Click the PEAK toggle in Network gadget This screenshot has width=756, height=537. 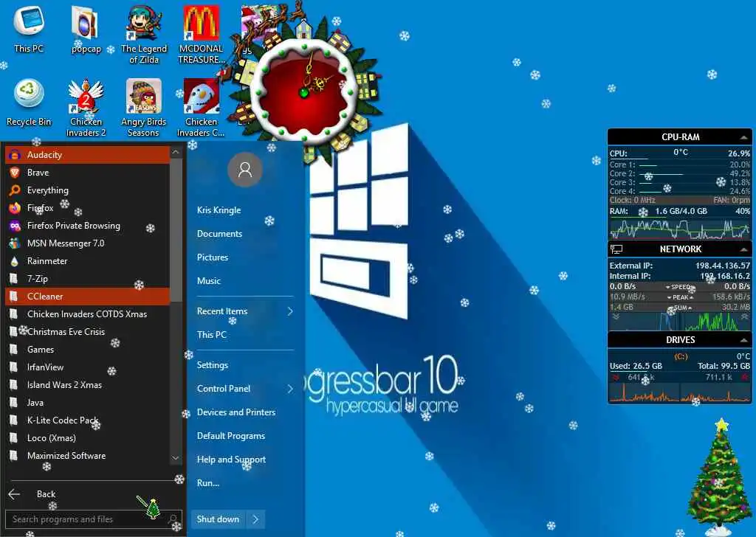680,297
